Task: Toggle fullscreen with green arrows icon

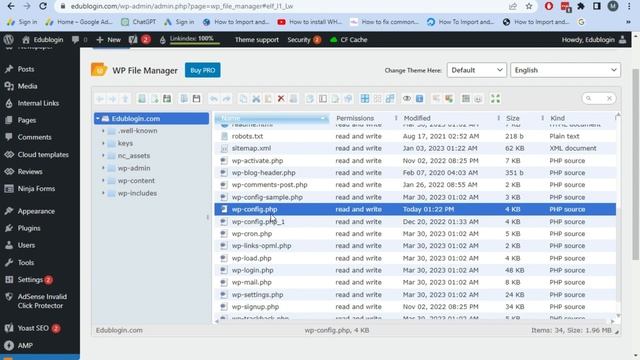Action: [x=495, y=99]
